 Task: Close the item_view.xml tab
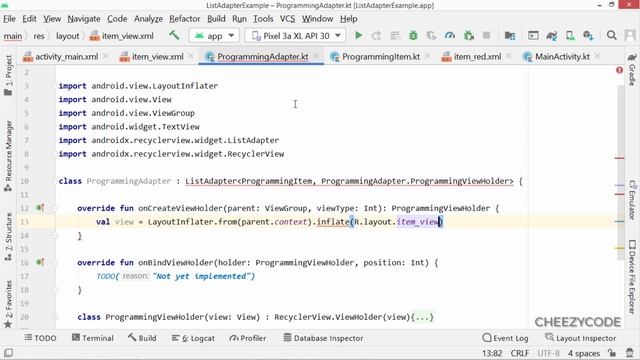pyautogui.click(x=191, y=56)
